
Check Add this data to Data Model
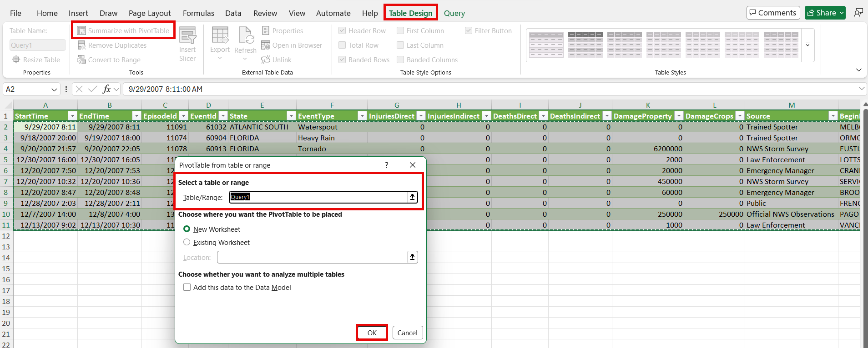[187, 287]
